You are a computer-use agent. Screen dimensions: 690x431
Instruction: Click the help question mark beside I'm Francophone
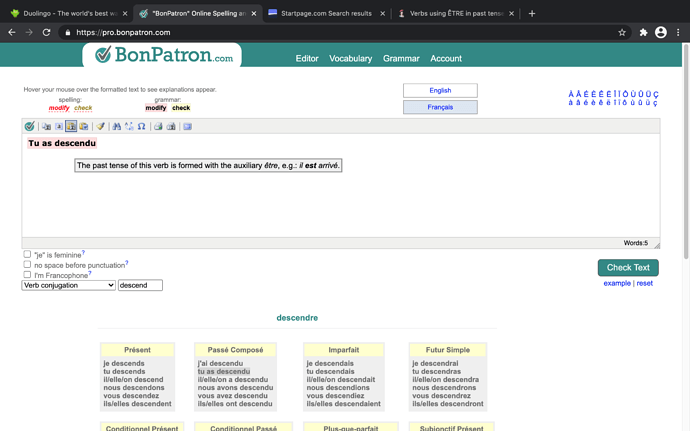90,273
